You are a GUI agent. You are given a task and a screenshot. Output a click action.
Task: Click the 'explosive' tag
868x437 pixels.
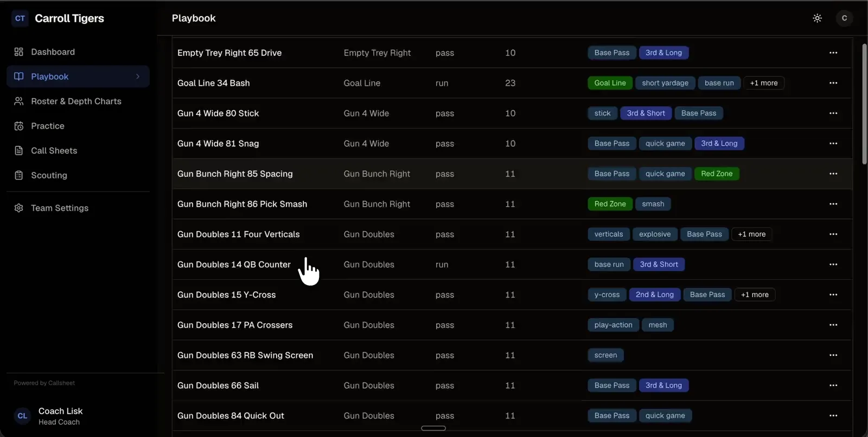pos(655,234)
